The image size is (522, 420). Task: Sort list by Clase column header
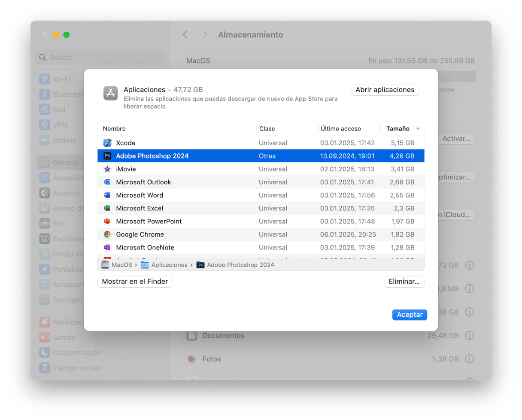click(267, 129)
